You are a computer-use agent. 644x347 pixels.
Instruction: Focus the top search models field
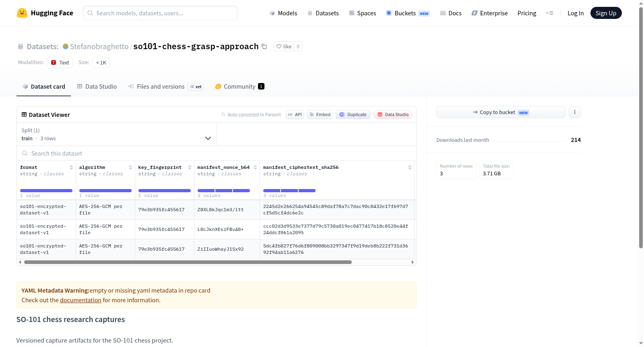click(x=160, y=13)
